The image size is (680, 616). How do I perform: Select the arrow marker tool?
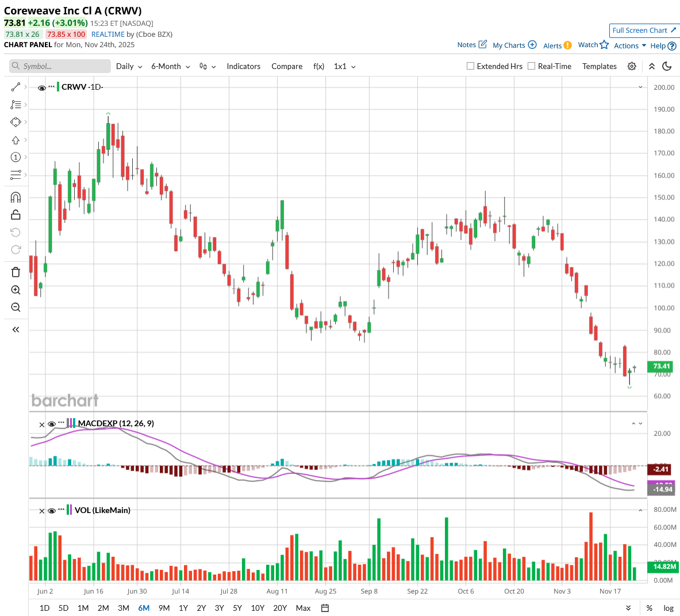(x=16, y=140)
